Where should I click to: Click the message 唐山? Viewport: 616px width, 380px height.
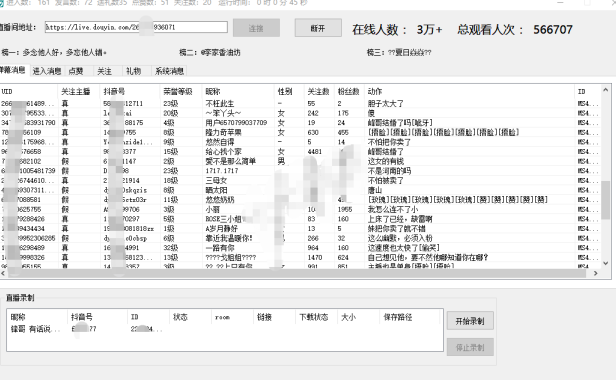pyautogui.click(x=375, y=190)
